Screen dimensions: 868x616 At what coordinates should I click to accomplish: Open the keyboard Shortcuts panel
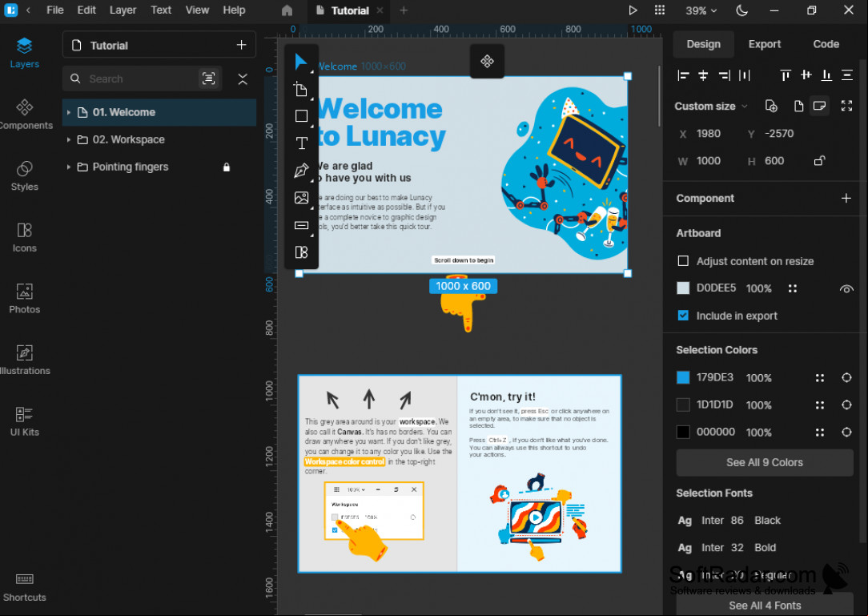(24, 588)
